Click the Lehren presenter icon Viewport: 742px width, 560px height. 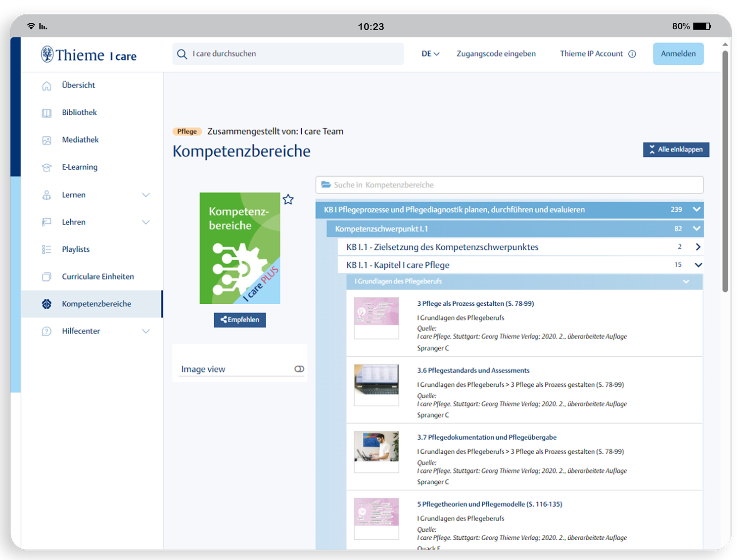tap(46, 222)
